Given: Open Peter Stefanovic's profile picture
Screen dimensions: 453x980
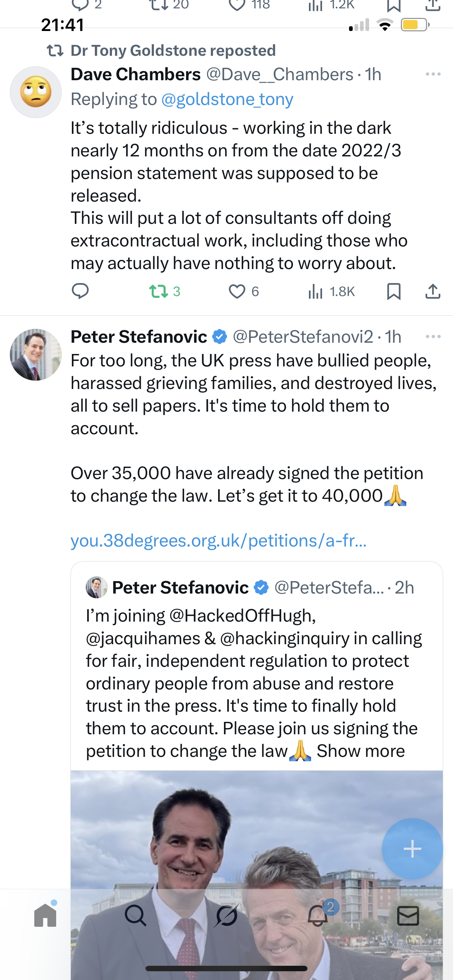Looking at the screenshot, I should coord(36,355).
